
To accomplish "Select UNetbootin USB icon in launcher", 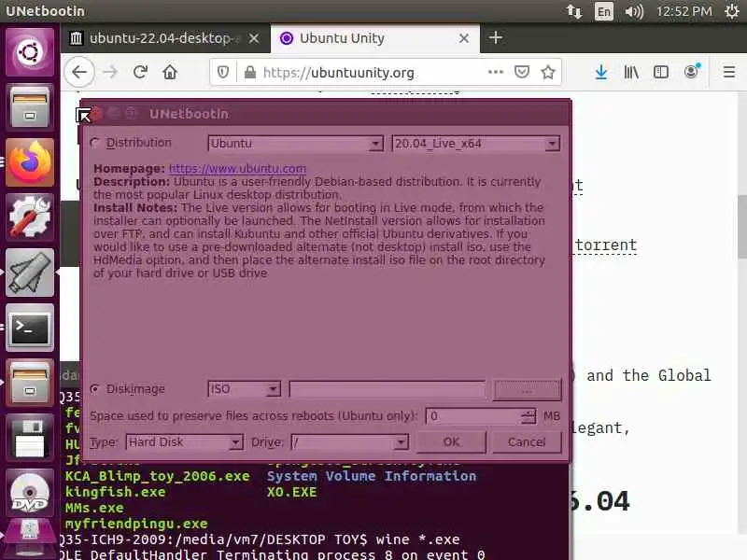I will 30,272.
